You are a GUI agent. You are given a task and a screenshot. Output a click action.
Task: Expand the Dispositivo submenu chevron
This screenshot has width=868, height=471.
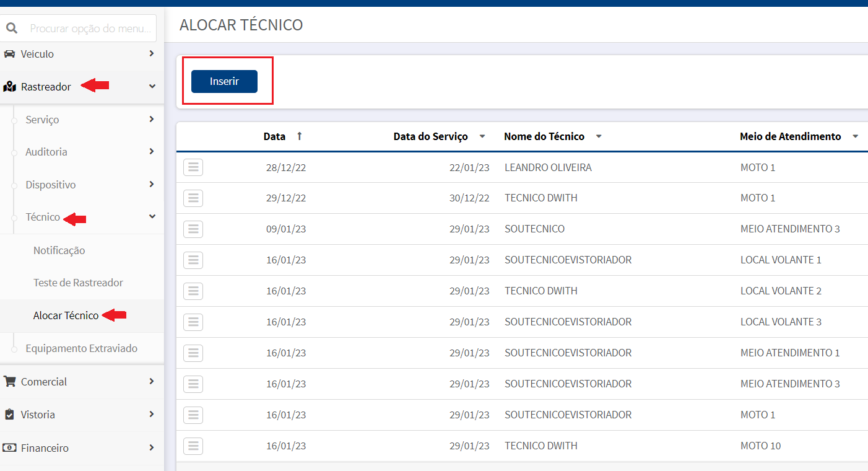(152, 184)
